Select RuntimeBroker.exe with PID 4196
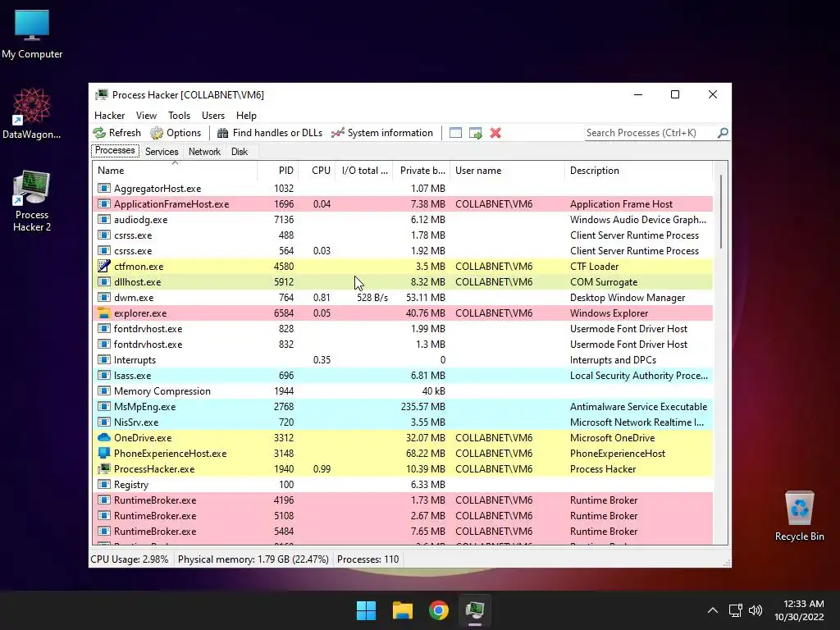Screen dimensions: 840x630 [x=403, y=500]
